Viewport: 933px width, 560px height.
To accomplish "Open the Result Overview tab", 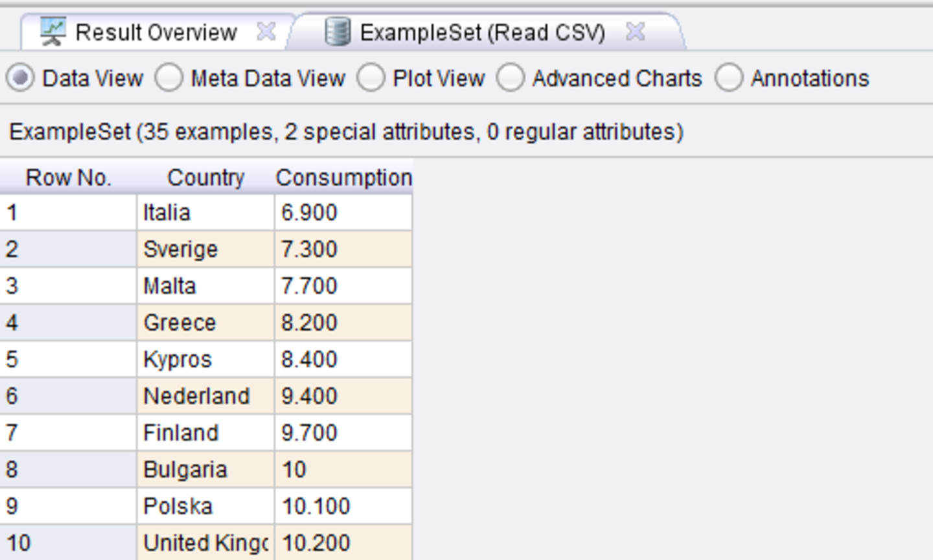I will (156, 32).
